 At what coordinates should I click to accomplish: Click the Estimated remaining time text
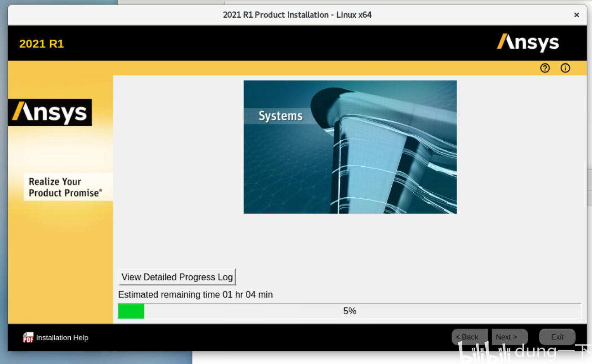click(195, 295)
